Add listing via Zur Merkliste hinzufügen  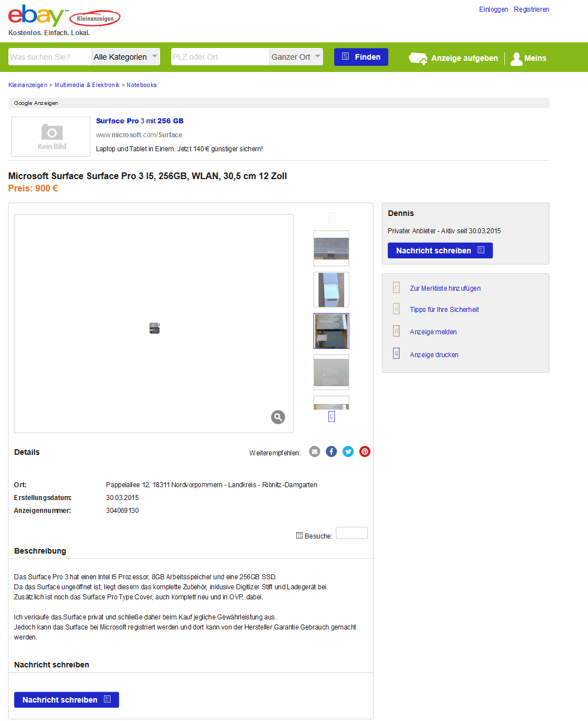(x=445, y=289)
